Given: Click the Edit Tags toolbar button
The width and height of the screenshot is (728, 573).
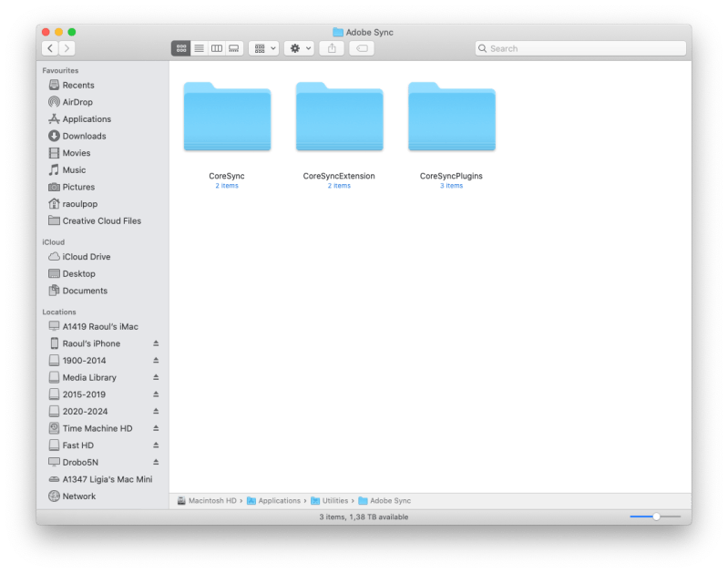Looking at the screenshot, I should tap(361, 48).
